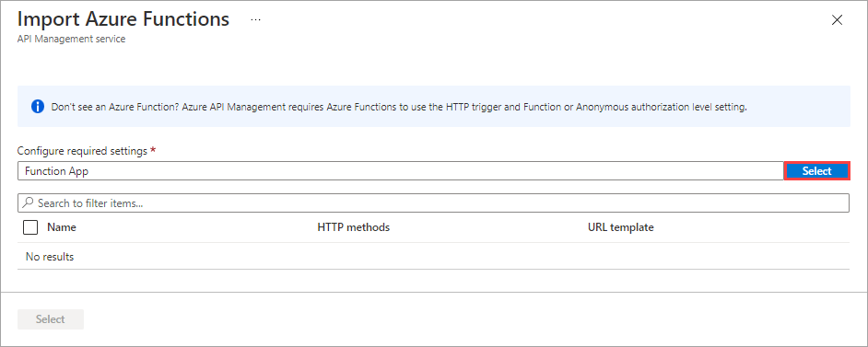Sort by the Name column header

62,227
